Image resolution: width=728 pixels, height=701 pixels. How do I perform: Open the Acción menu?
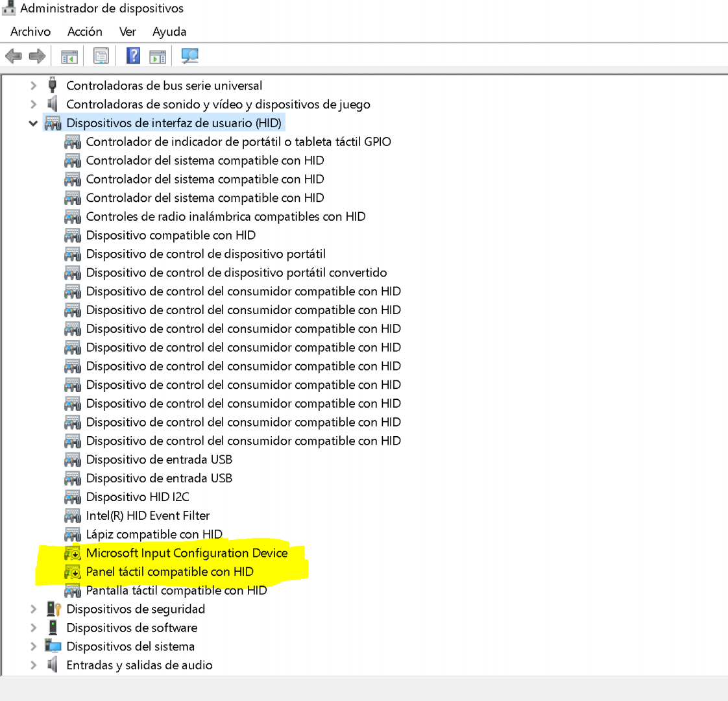tap(85, 32)
